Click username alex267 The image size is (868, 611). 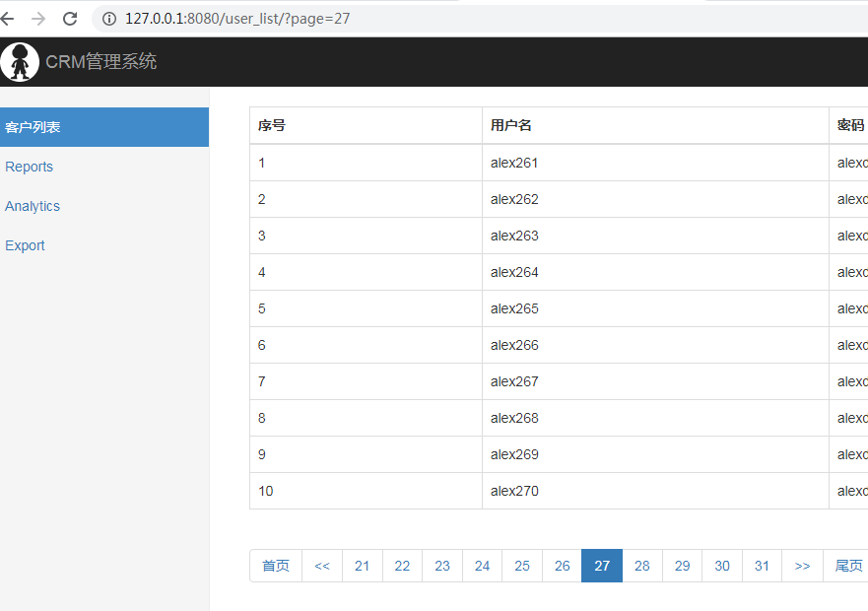[514, 381]
